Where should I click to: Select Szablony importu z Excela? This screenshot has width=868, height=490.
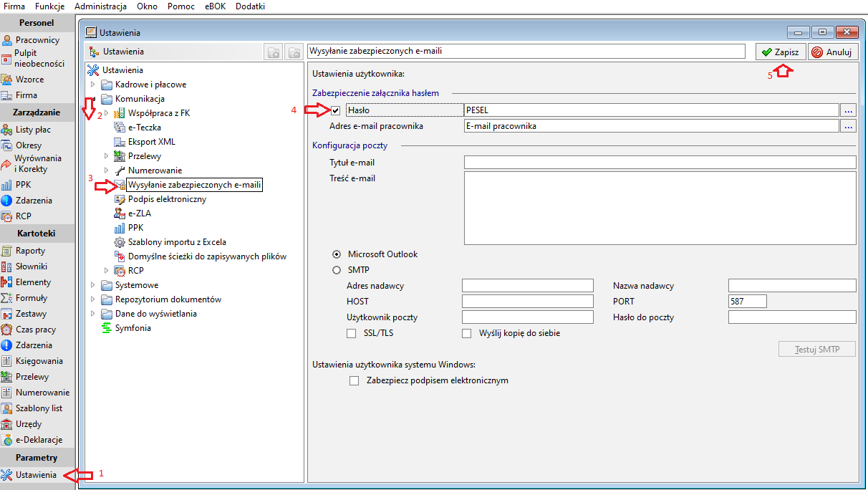click(177, 242)
